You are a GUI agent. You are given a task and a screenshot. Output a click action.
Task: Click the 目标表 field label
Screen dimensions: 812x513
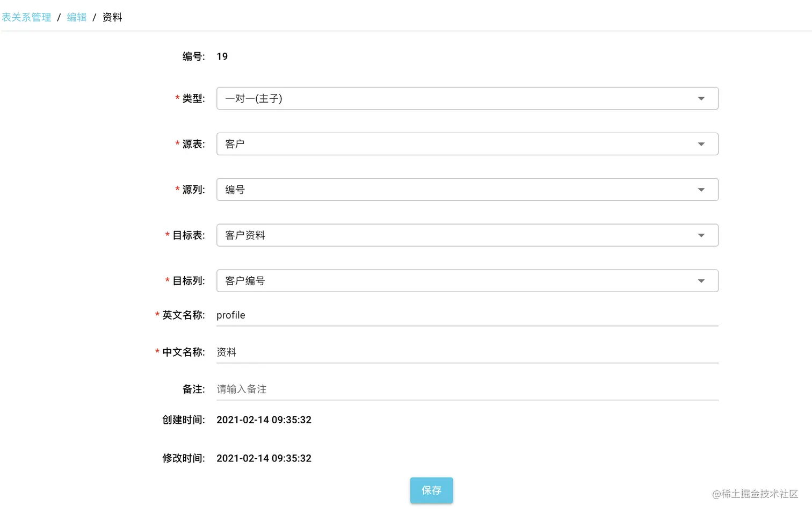tap(189, 235)
